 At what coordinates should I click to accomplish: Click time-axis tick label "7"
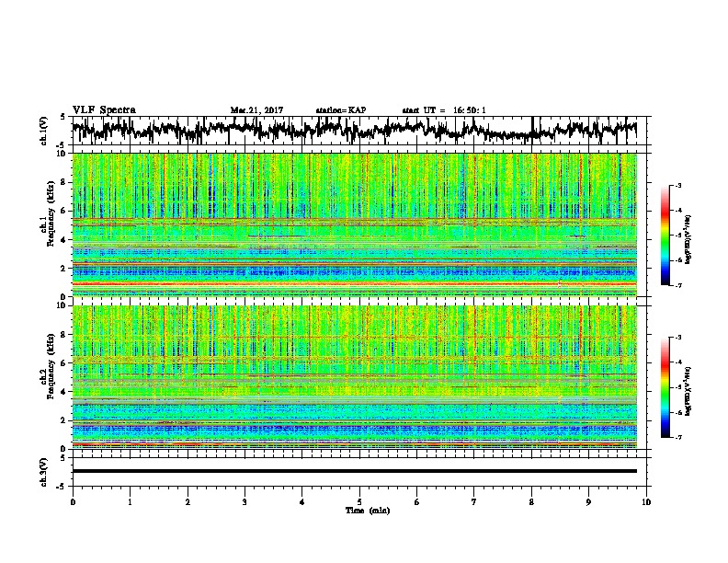pyautogui.click(x=474, y=502)
